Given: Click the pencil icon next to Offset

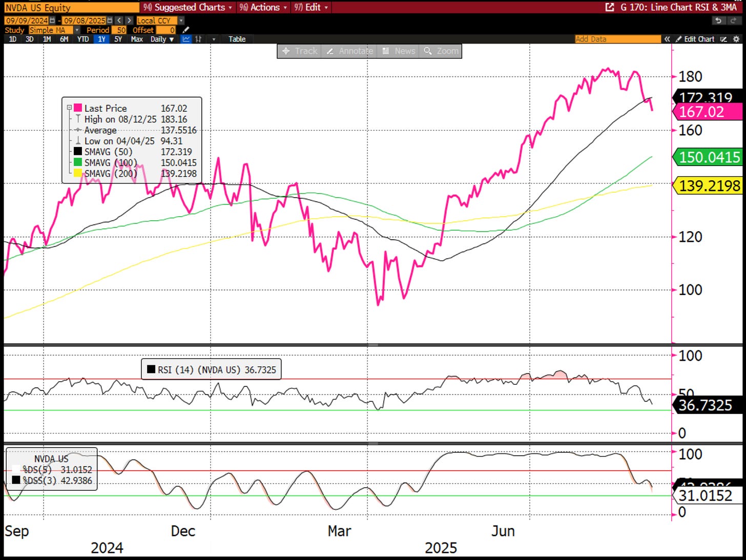Looking at the screenshot, I should click(185, 30).
